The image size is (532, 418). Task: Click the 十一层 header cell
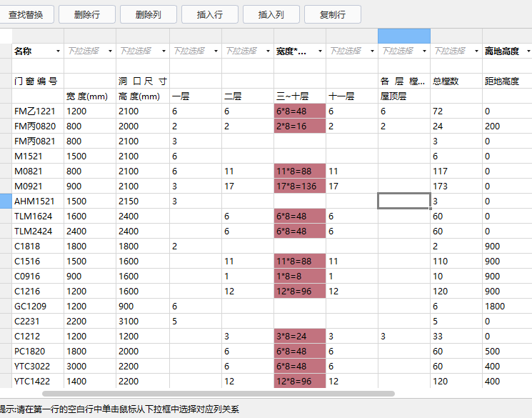click(x=352, y=96)
